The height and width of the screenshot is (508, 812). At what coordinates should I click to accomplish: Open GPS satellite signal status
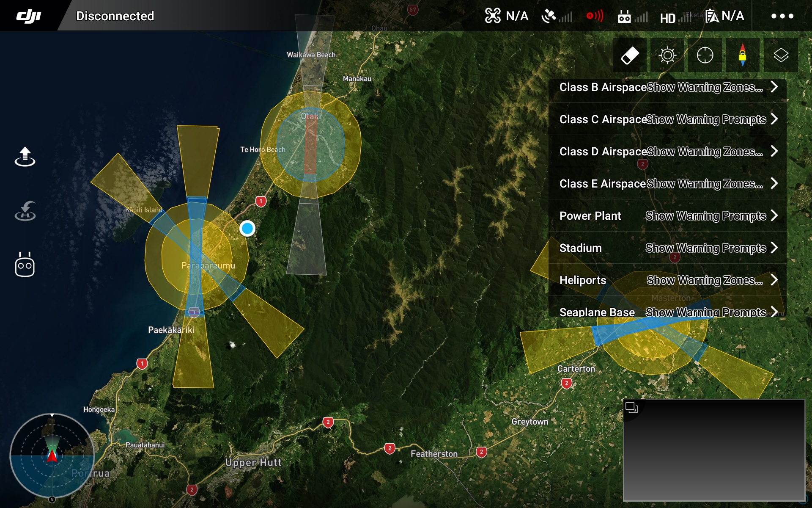557,17
